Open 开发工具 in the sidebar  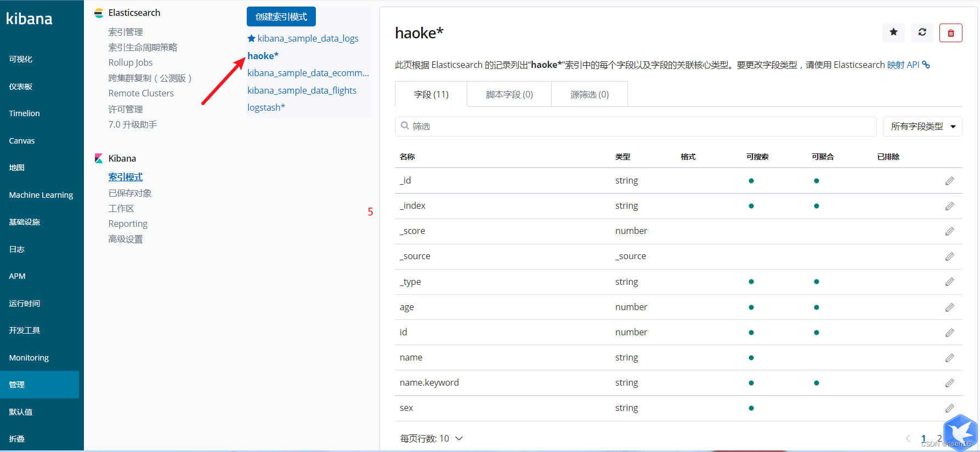point(25,330)
